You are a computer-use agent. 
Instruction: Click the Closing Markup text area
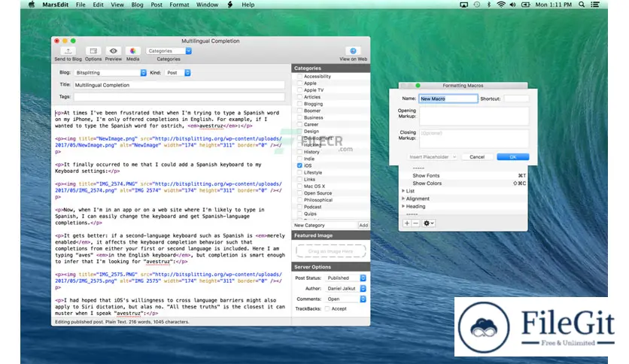(x=474, y=138)
